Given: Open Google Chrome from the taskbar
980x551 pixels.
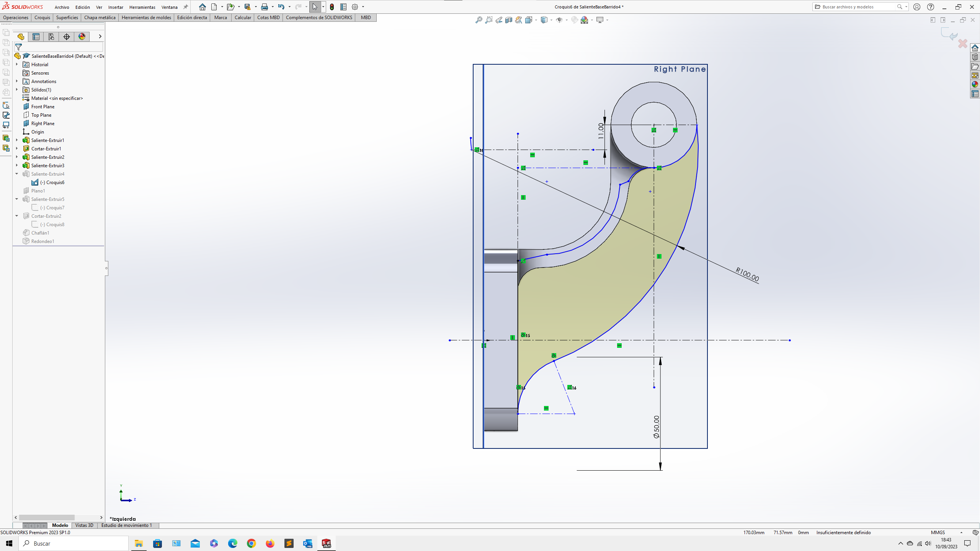Looking at the screenshot, I should (x=251, y=543).
